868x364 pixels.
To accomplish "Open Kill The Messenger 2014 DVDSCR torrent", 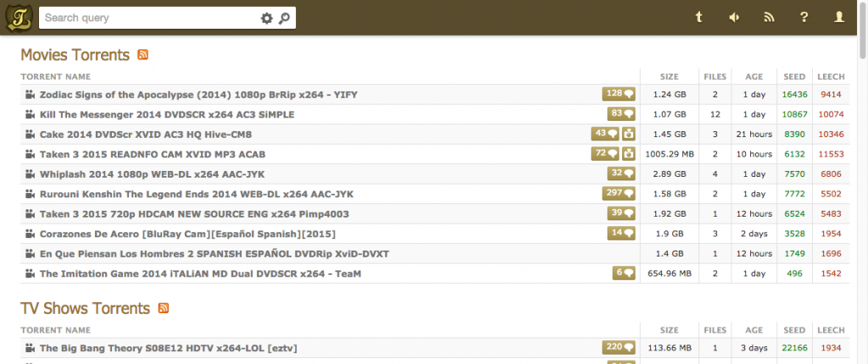I will 167,114.
